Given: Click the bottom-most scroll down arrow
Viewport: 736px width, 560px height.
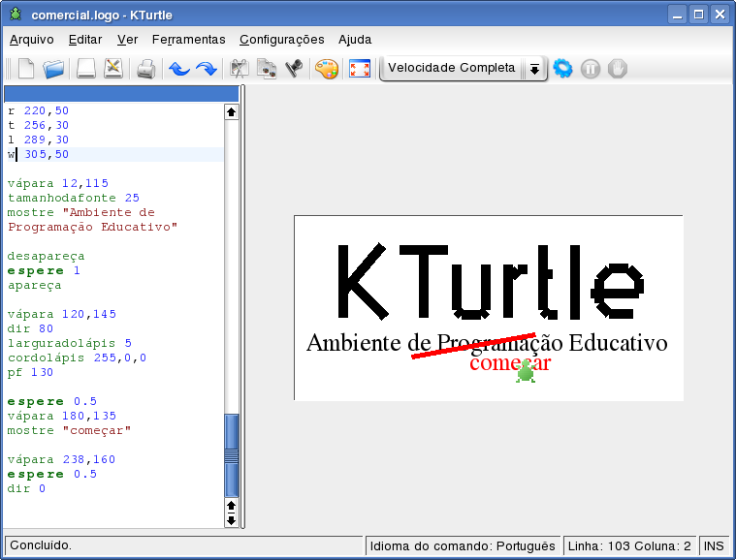Looking at the screenshot, I should pyautogui.click(x=231, y=520).
